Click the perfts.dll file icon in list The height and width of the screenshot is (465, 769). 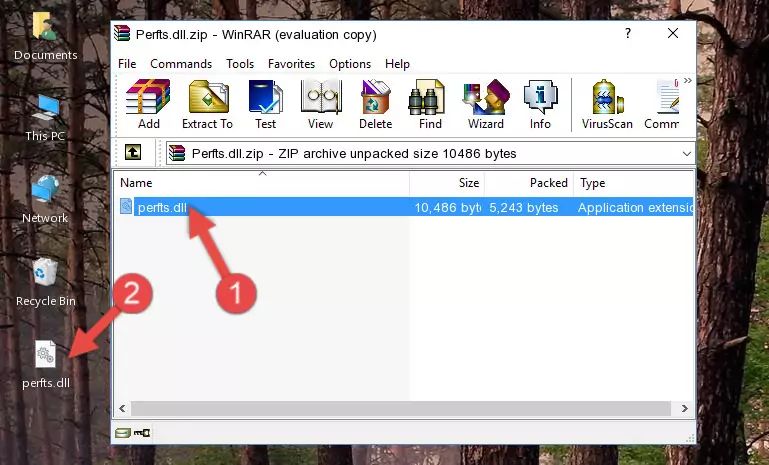coord(126,207)
